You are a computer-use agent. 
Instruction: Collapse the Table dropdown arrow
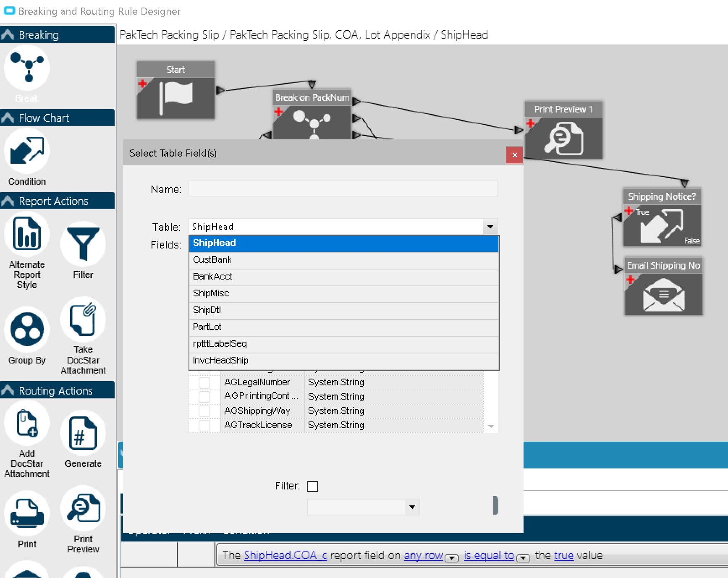(490, 227)
